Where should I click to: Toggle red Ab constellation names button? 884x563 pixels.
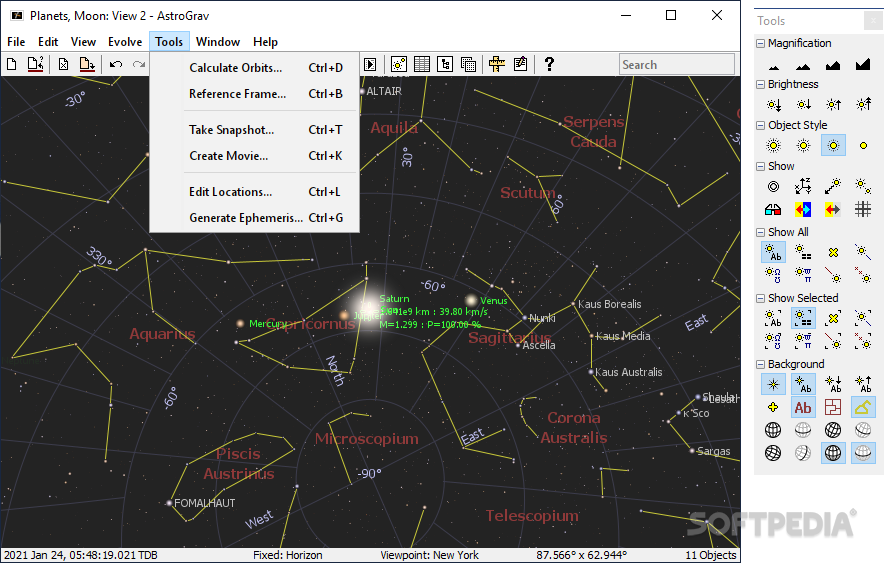(803, 407)
